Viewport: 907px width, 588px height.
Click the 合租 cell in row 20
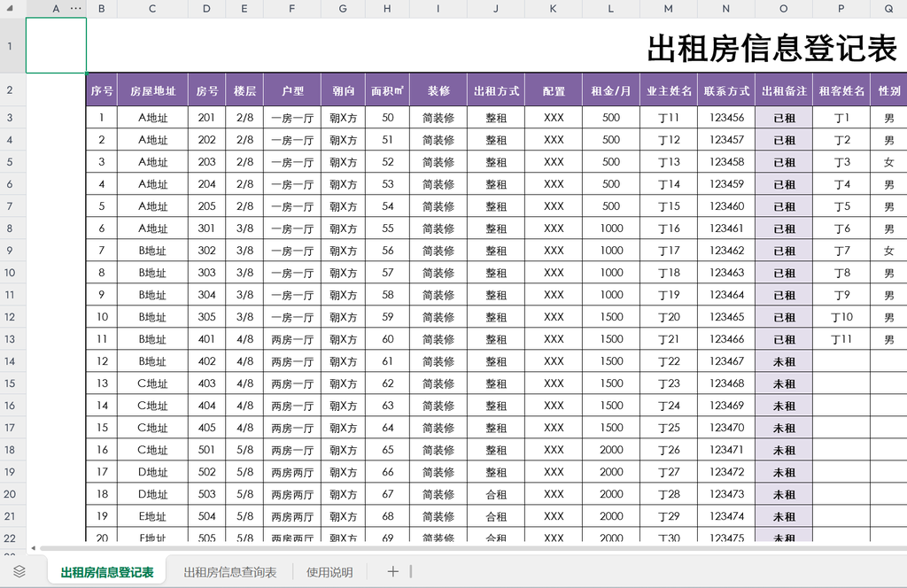tap(496, 494)
